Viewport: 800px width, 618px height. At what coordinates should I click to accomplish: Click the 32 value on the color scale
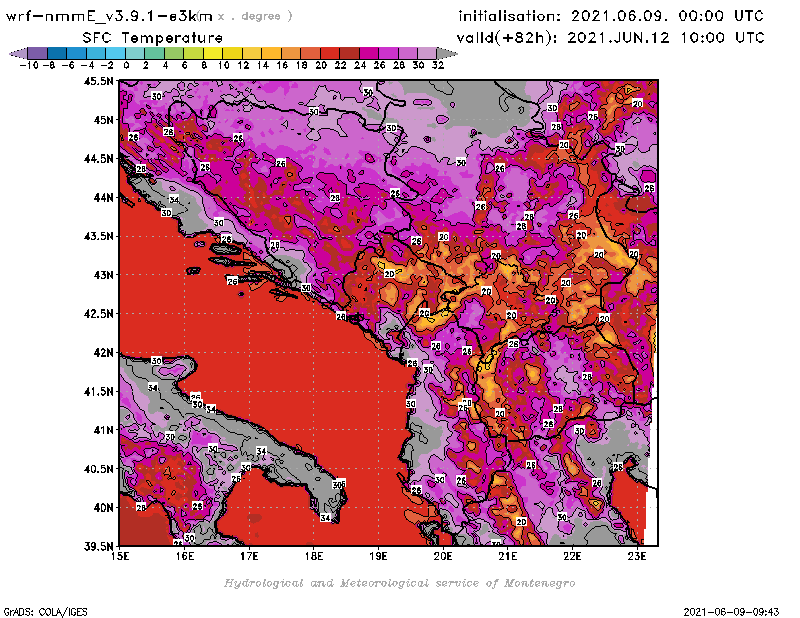point(438,65)
